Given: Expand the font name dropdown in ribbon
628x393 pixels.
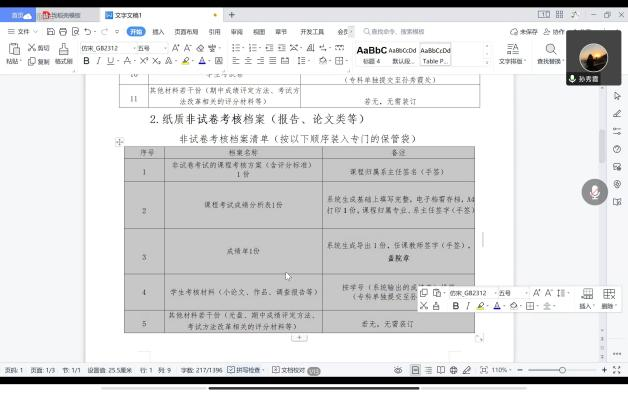Looking at the screenshot, I should pyautogui.click(x=135, y=48).
